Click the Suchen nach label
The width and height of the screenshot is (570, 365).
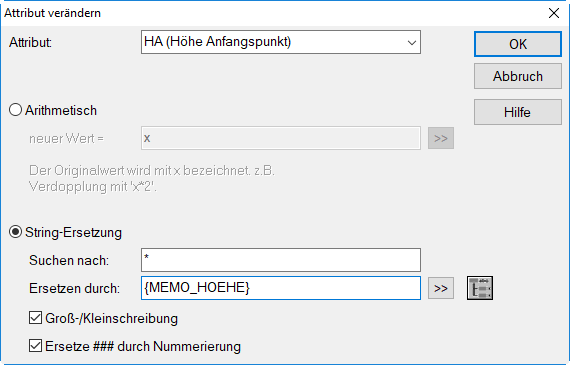coord(69,260)
